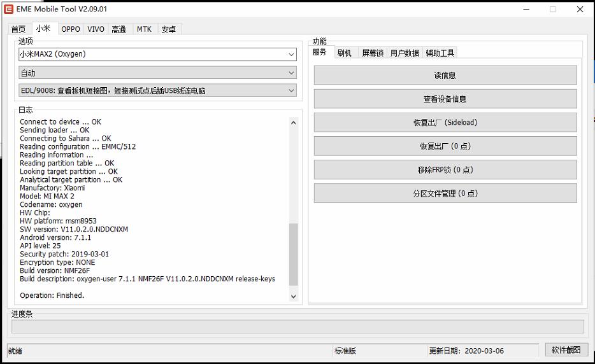This screenshot has width=595, height=364.
Task: Open the 辅助工具 function tab
Action: pyautogui.click(x=440, y=53)
